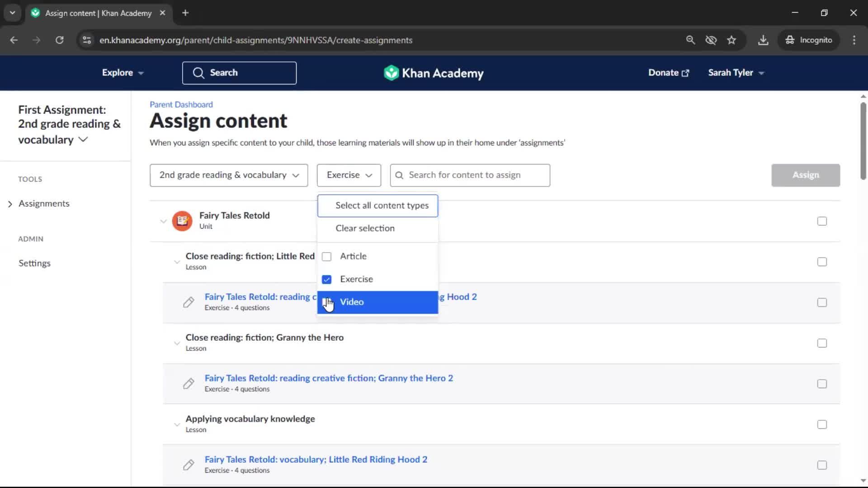
Task: Click the Khan Academy logo
Action: (434, 73)
